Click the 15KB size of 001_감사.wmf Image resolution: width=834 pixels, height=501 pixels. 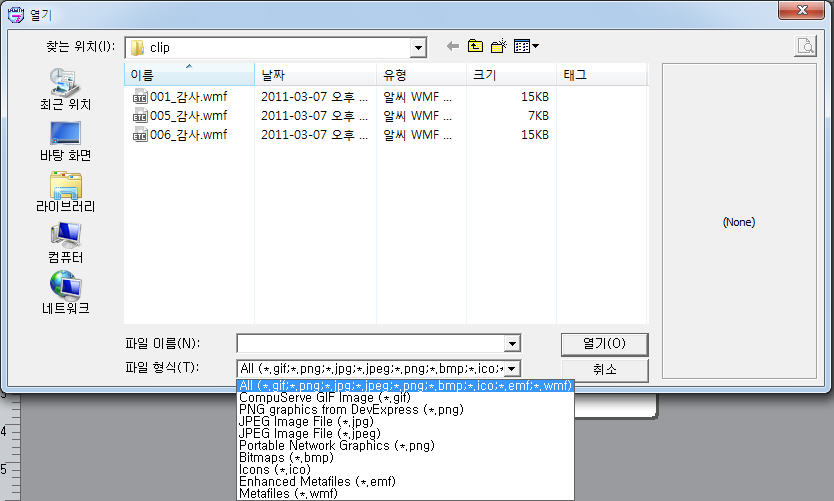[535, 97]
